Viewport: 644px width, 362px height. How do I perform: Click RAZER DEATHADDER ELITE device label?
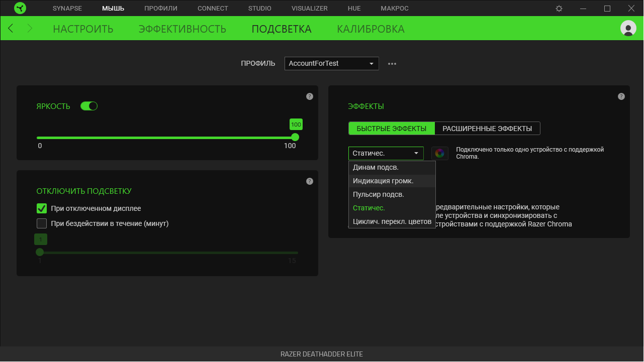point(322,354)
